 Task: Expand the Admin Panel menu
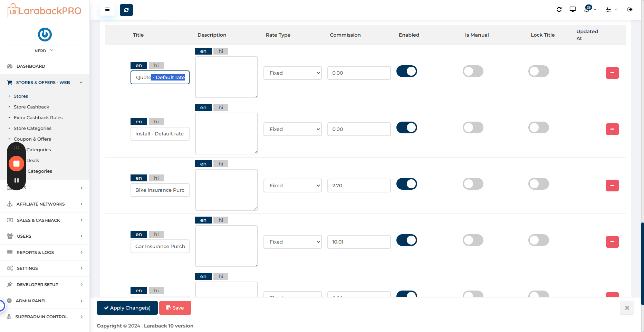(x=45, y=301)
